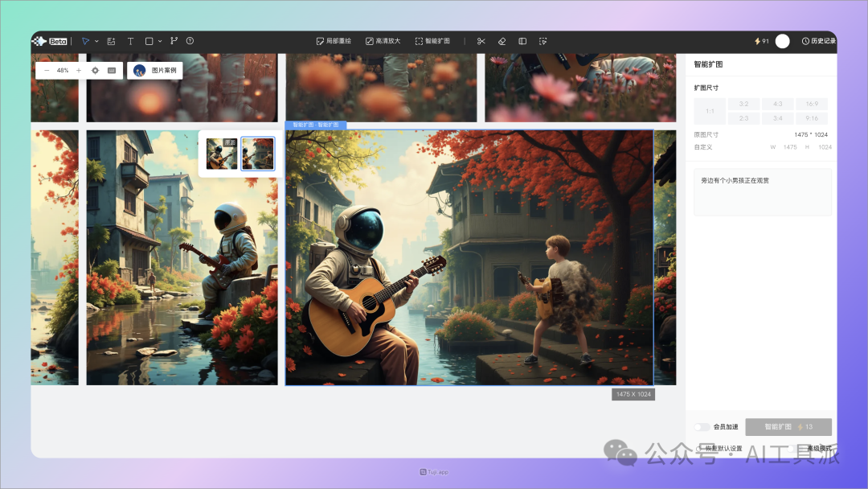Click the keyboard shortcuts icon

[x=112, y=70]
